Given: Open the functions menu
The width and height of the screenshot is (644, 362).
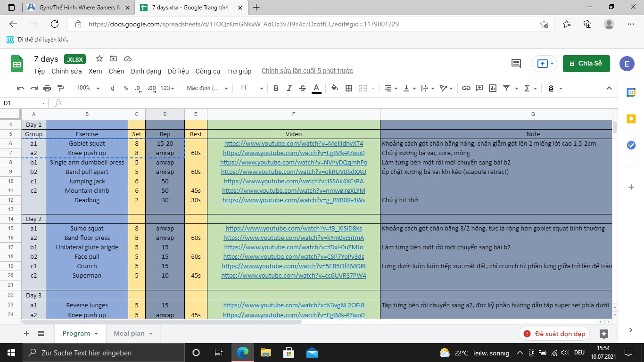Looking at the screenshot, I should click(x=530, y=88).
